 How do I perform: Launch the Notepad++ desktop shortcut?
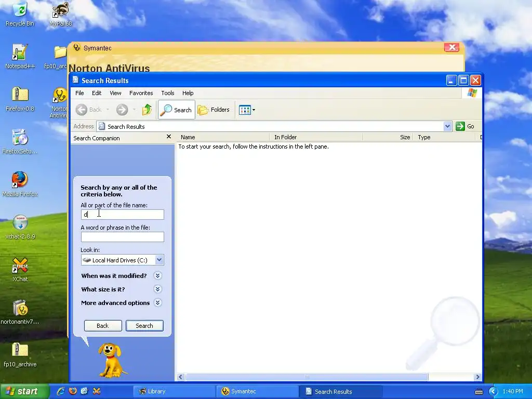(x=20, y=57)
